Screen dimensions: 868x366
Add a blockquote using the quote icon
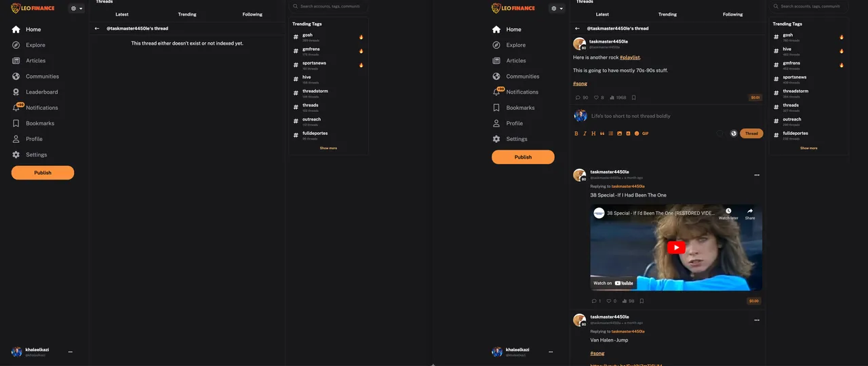click(602, 134)
